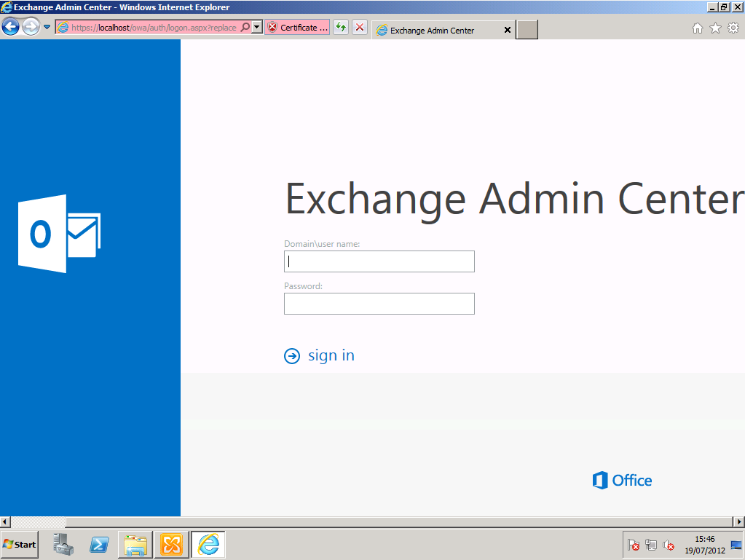Click the Office logo icon

tap(599, 480)
